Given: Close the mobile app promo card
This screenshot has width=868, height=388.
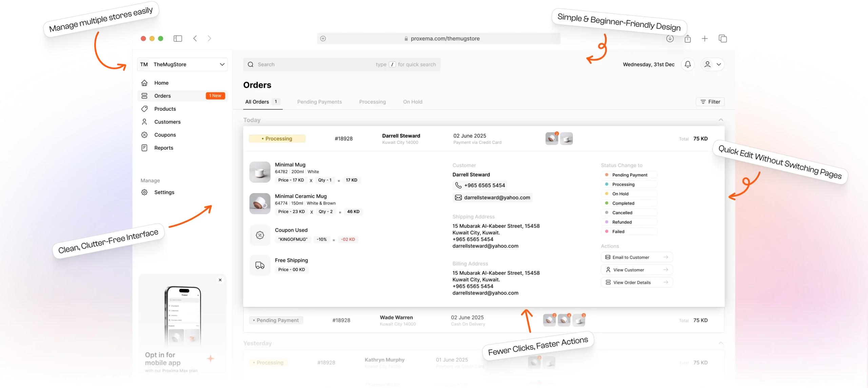Looking at the screenshot, I should coord(220,280).
